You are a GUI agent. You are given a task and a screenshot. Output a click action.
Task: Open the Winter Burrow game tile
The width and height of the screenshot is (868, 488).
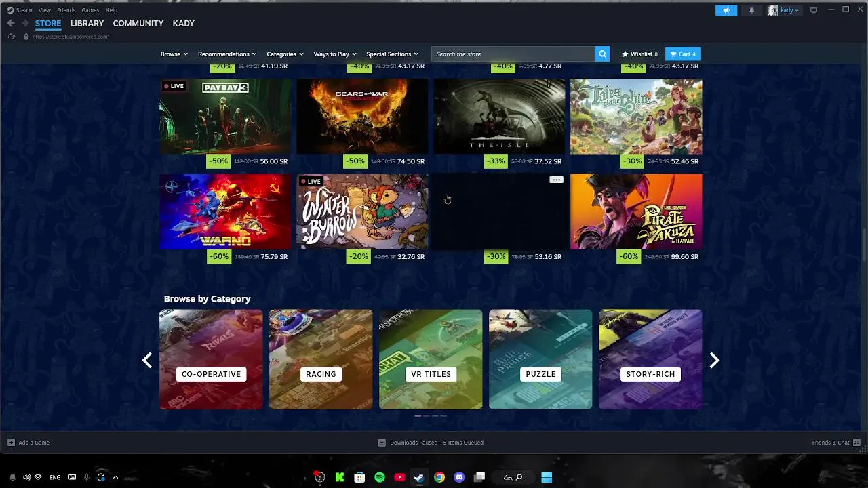[x=362, y=211]
